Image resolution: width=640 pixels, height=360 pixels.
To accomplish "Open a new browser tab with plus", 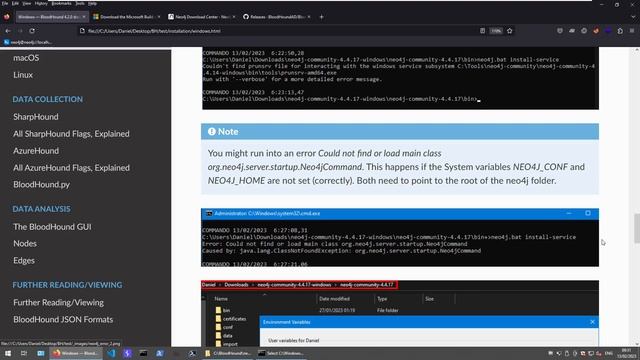I will click(321, 17).
